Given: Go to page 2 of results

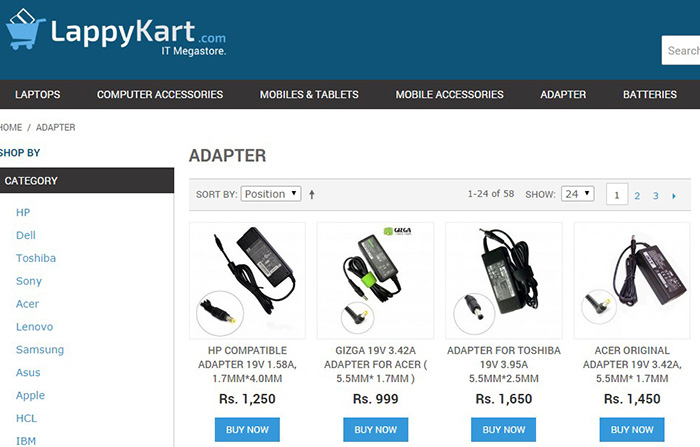Looking at the screenshot, I should (637, 196).
